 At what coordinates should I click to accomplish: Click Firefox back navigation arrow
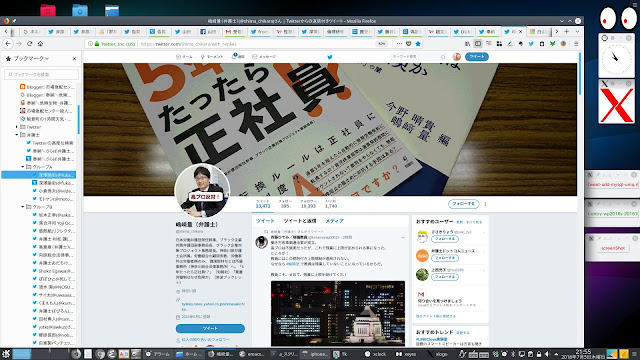[8, 44]
